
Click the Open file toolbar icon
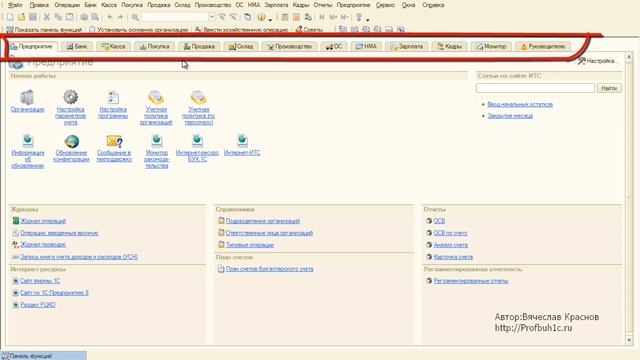[21, 17]
